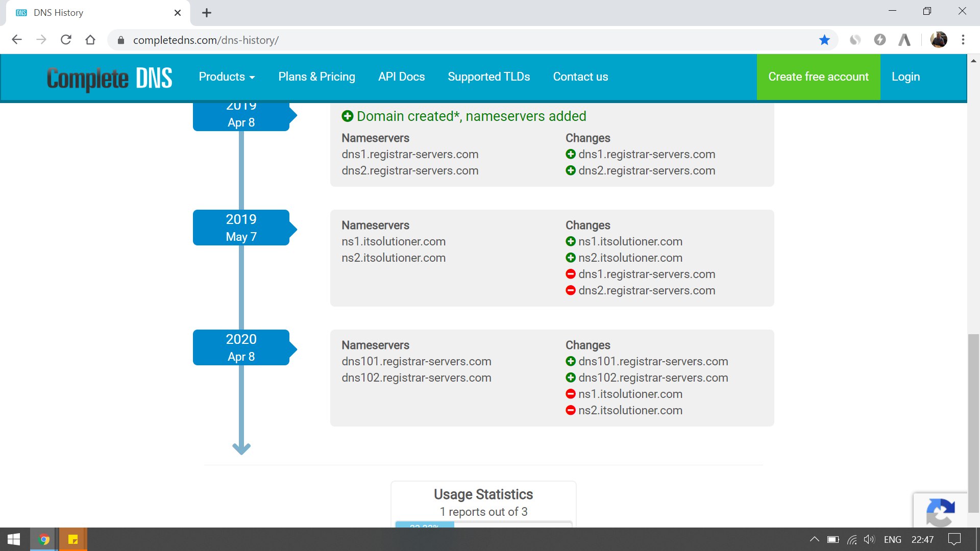View site security lock info

tap(121, 40)
